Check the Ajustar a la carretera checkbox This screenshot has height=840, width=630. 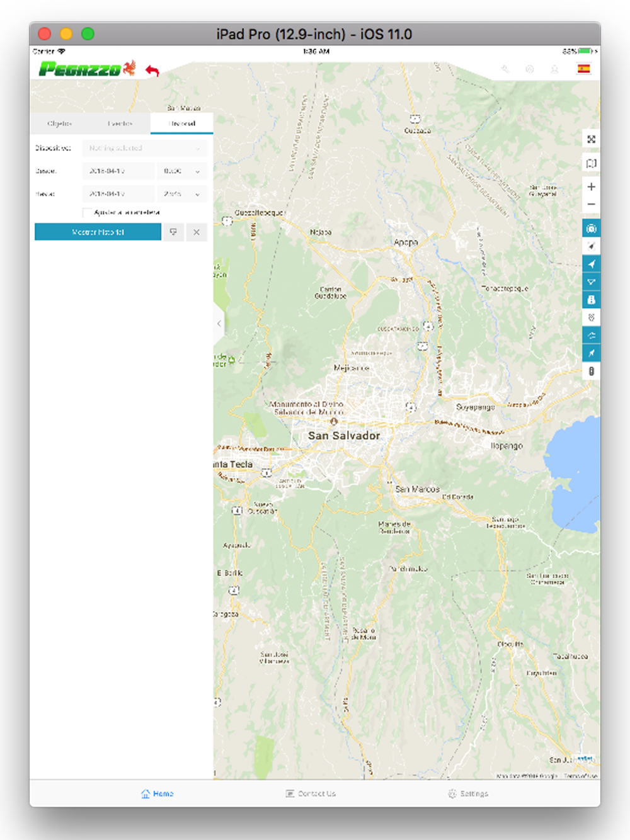[x=87, y=212]
